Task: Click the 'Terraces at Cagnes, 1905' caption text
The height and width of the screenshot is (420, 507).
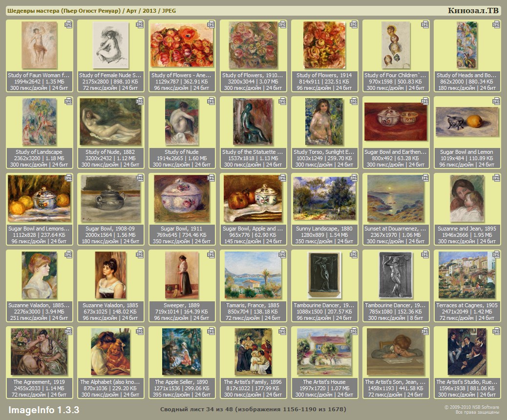Action: pos(467,305)
